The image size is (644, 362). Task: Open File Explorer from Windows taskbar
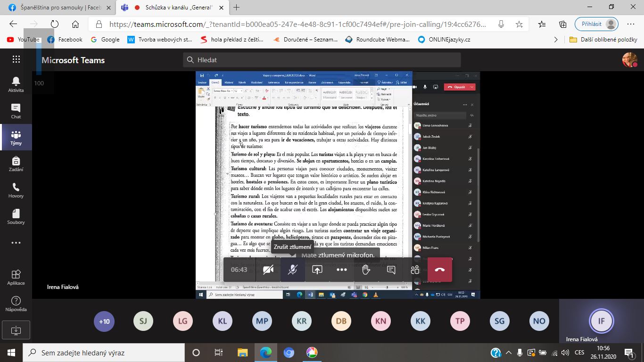pos(242,353)
